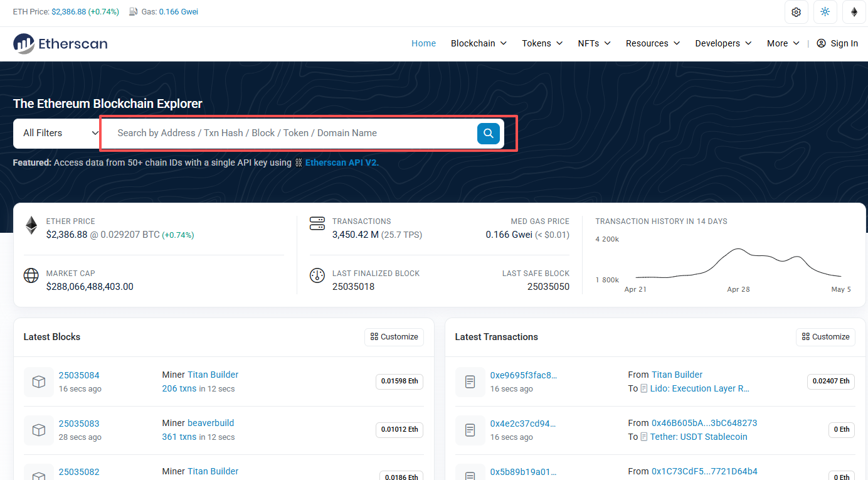Toggle light/dark theme sun icon
Screen dimensions: 868x480
coord(825,12)
